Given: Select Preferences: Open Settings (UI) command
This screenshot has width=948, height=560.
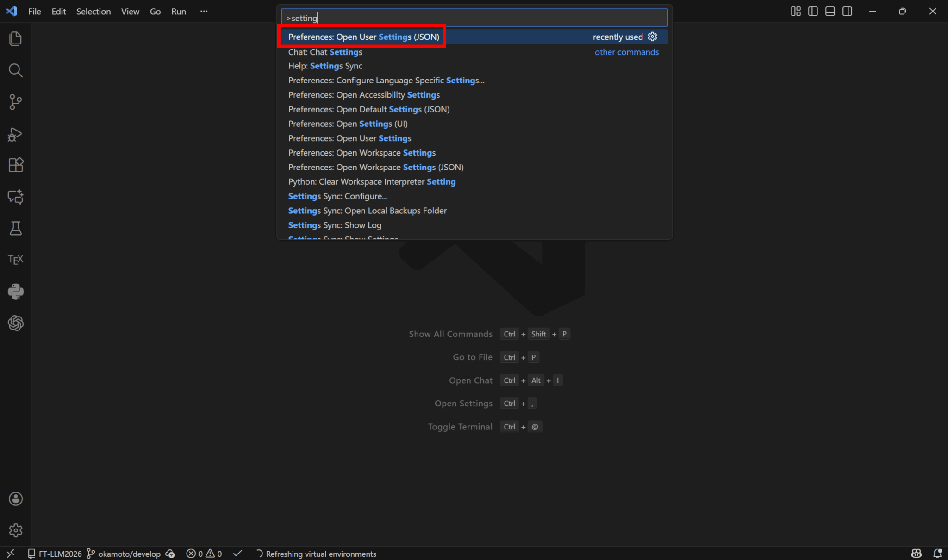Looking at the screenshot, I should 348,124.
